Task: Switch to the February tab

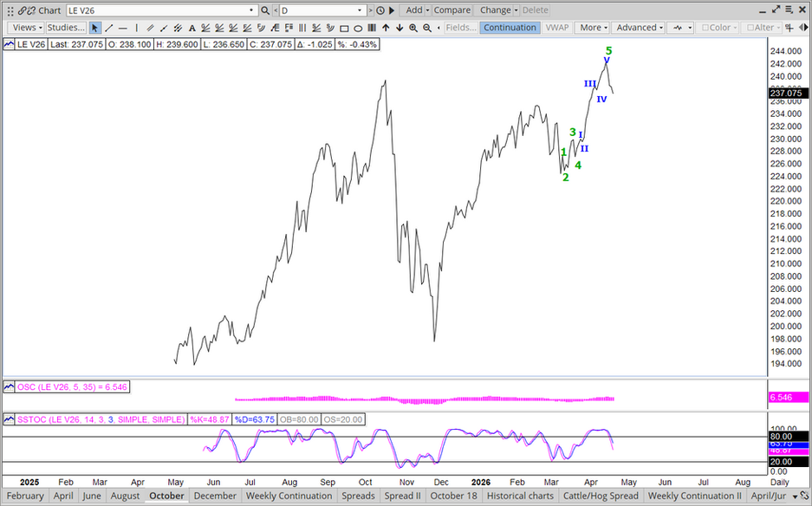Action: coord(25,496)
